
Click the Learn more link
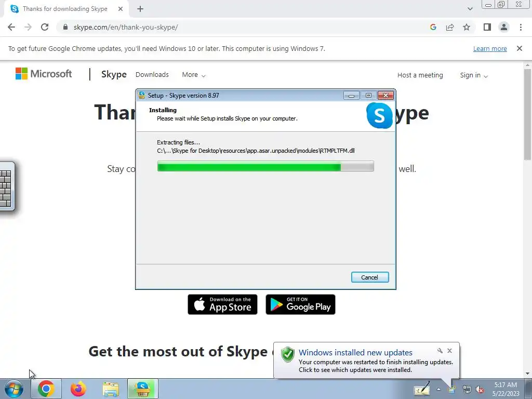click(x=490, y=48)
